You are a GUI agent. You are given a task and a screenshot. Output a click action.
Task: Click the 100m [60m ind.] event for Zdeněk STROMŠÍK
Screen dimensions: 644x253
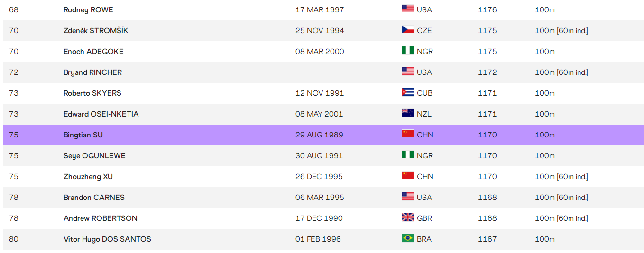pos(561,31)
